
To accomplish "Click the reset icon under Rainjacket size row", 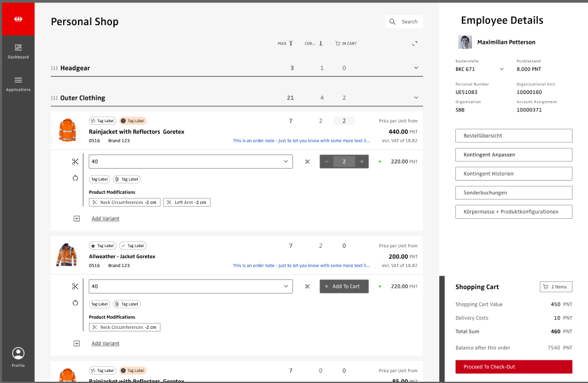I will click(x=75, y=178).
